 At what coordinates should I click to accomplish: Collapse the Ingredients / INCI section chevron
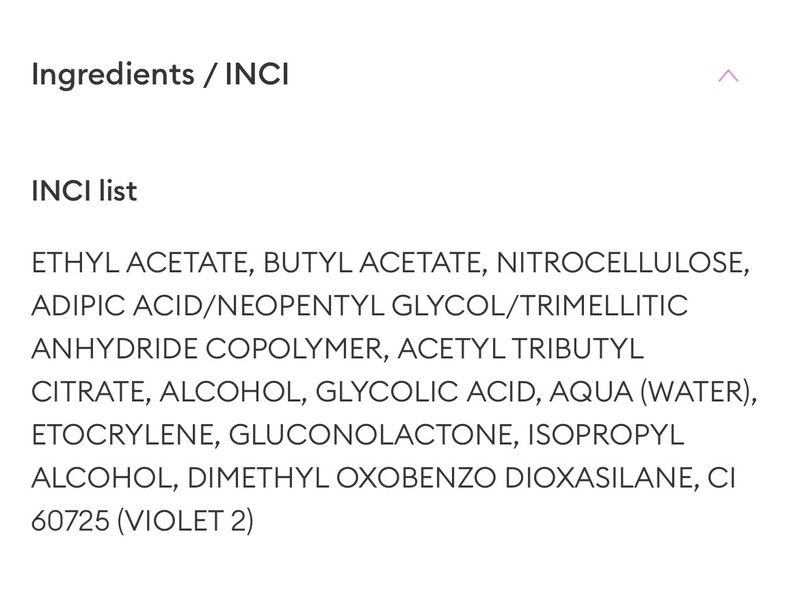[728, 76]
